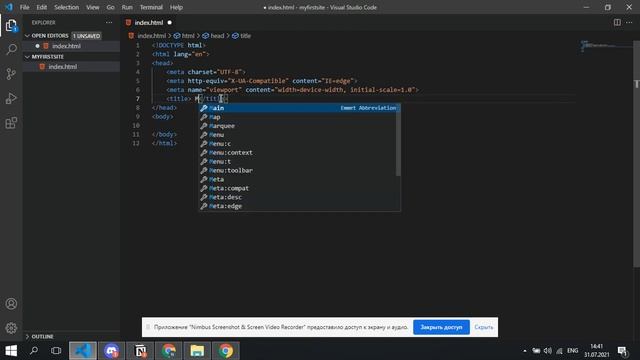Open Explorer Views and More Actions ellipsis
The image size is (640, 360).
coord(109,22)
